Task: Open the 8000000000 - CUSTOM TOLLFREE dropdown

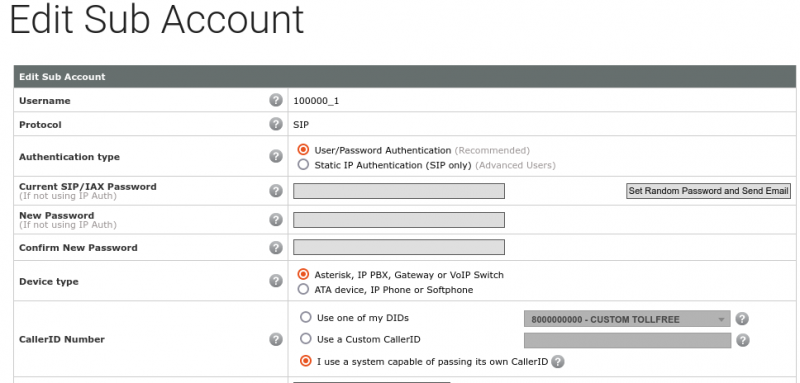Action: pyautogui.click(x=627, y=319)
